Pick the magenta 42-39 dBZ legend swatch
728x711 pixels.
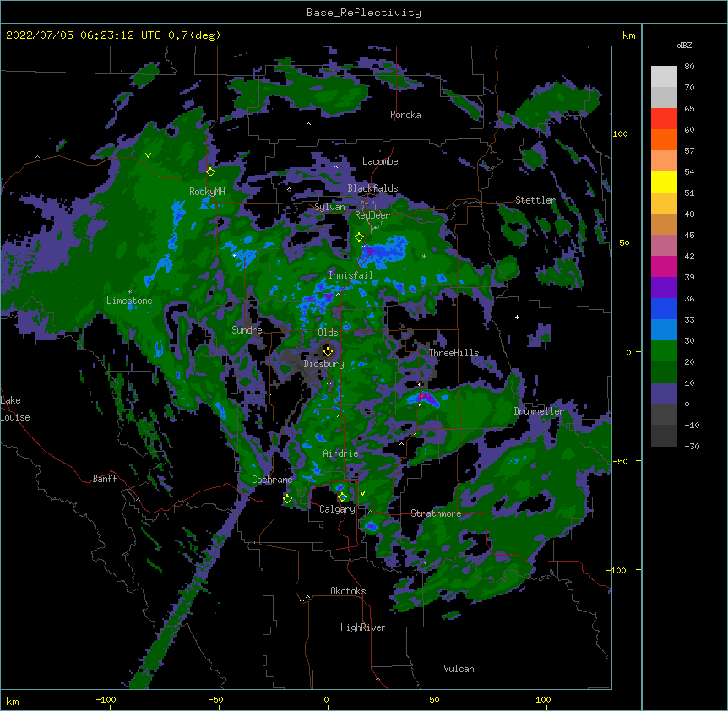click(x=664, y=266)
